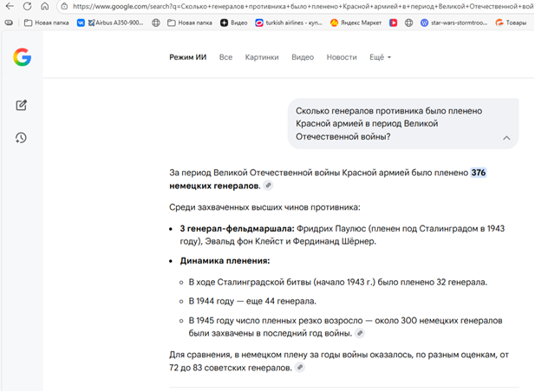The height and width of the screenshot is (392, 535).
Task: Open source link after the 1945 bullet
Action: 360,333
